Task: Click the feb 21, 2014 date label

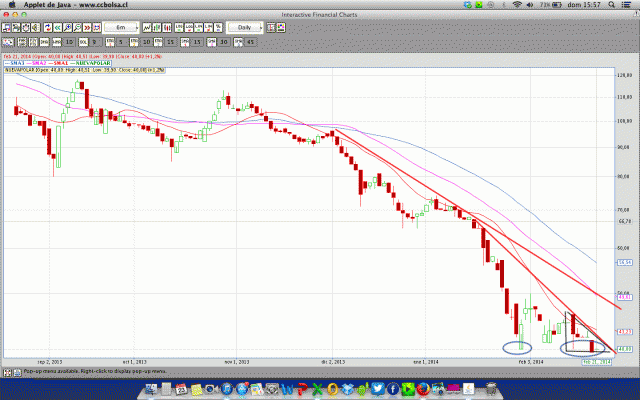Action: [596, 362]
